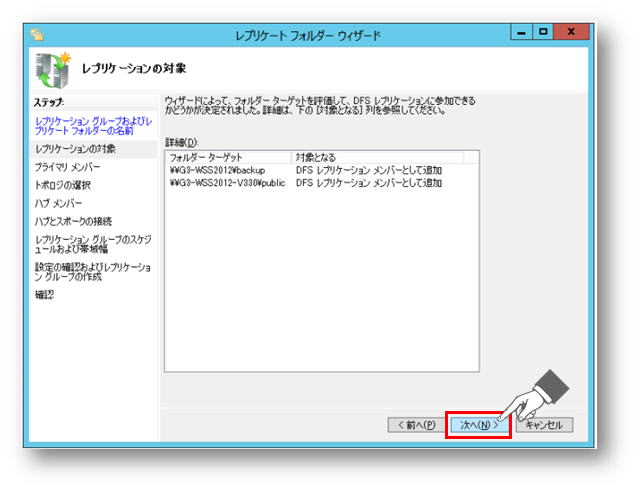Screen dimensions: 639x491
Task: Click the DFS status cell for backup row
Action: coord(369,170)
